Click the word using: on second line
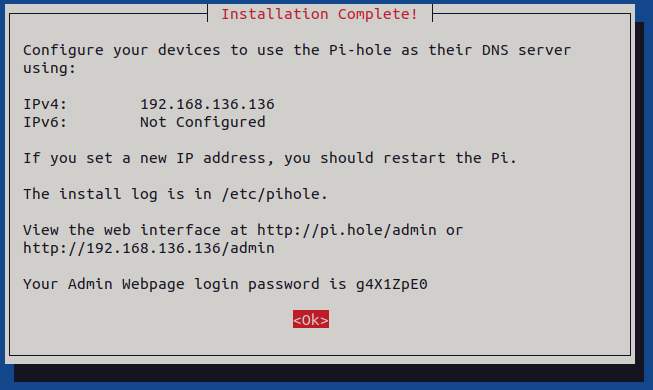653x390 pixels. [50, 68]
